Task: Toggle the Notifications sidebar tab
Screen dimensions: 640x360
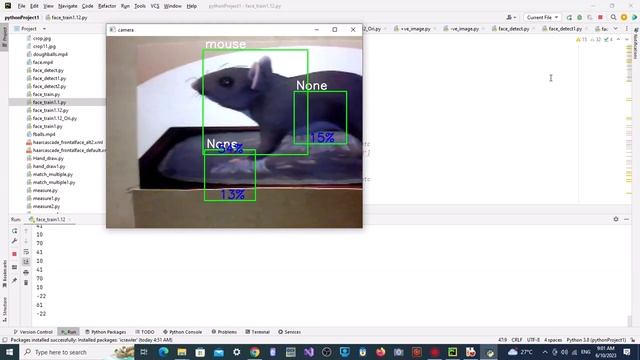Action: [636, 42]
